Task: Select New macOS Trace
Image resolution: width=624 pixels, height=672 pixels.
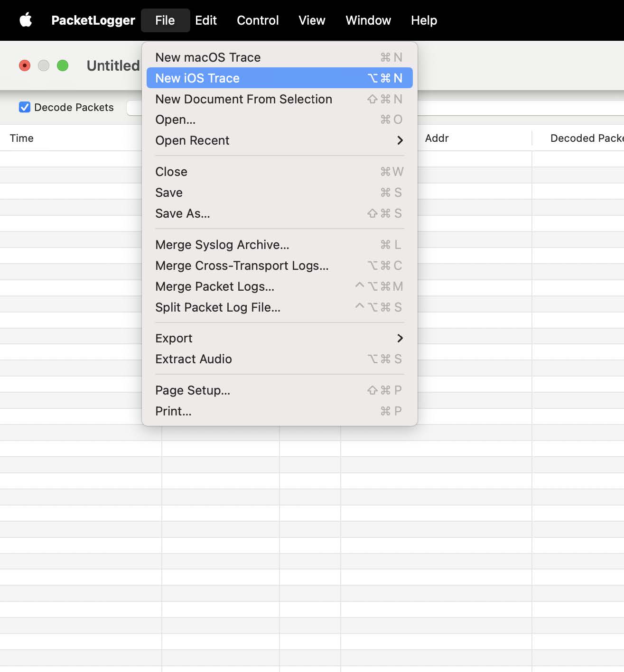Action: point(208,57)
